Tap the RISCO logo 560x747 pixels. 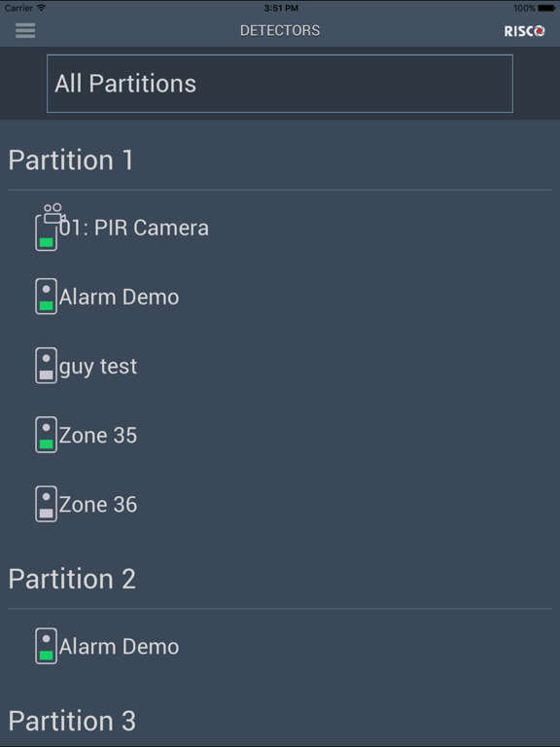pyautogui.click(x=524, y=31)
